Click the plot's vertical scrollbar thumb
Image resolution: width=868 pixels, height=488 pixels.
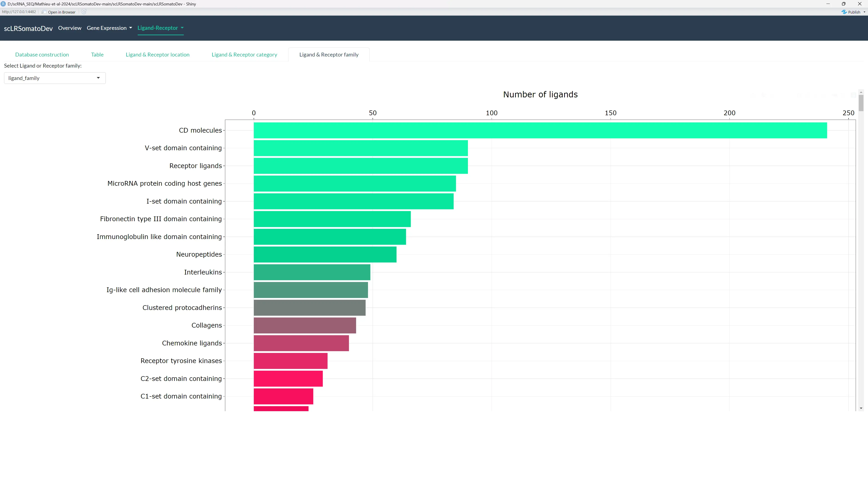click(x=861, y=103)
